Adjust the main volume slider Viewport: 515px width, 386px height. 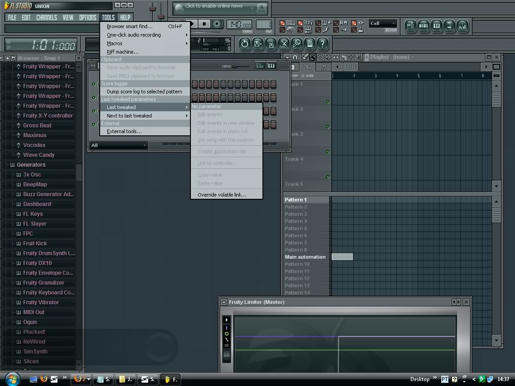[x=152, y=10]
